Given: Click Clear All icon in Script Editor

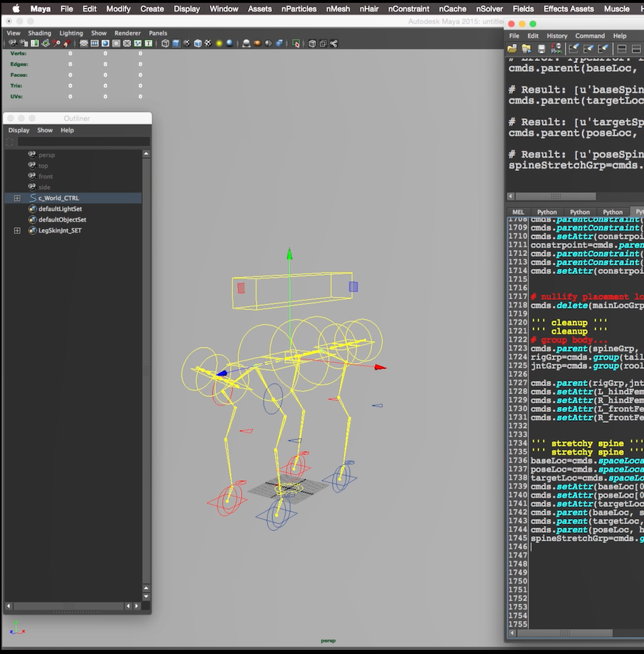Looking at the screenshot, I should point(603,49).
